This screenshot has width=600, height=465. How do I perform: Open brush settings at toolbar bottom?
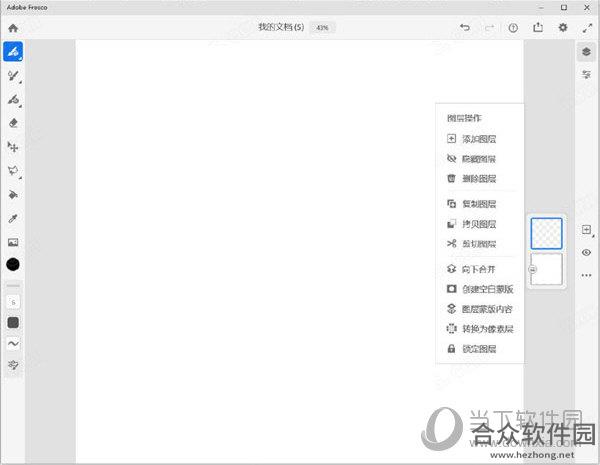pyautogui.click(x=13, y=365)
